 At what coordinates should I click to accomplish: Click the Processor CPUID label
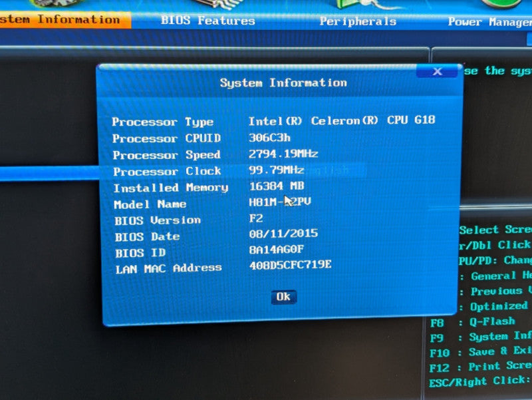(167, 138)
